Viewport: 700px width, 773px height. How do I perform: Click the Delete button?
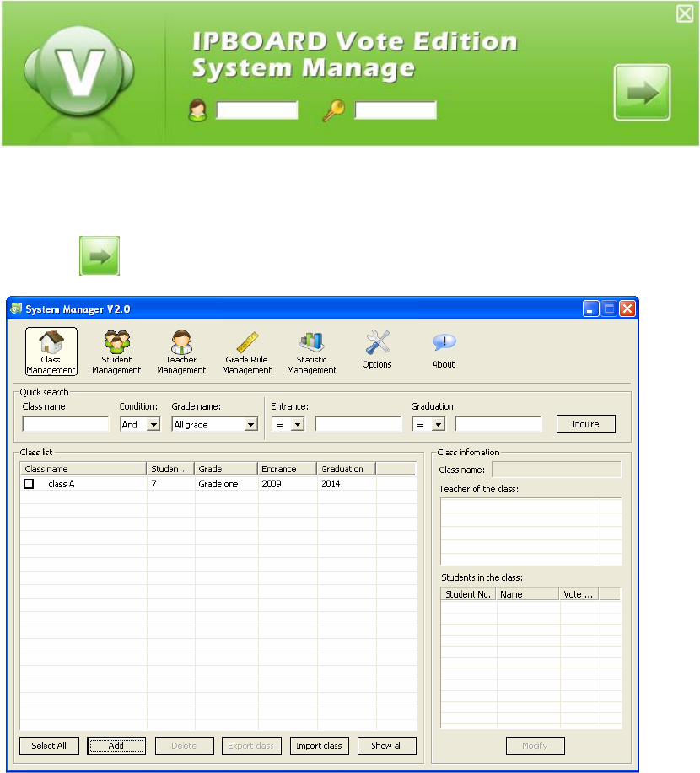[184, 745]
